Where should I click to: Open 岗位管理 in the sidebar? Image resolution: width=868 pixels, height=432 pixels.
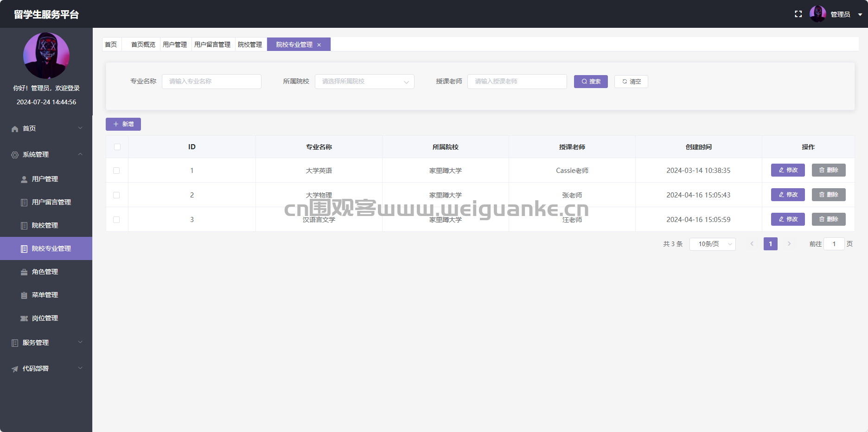tap(46, 318)
